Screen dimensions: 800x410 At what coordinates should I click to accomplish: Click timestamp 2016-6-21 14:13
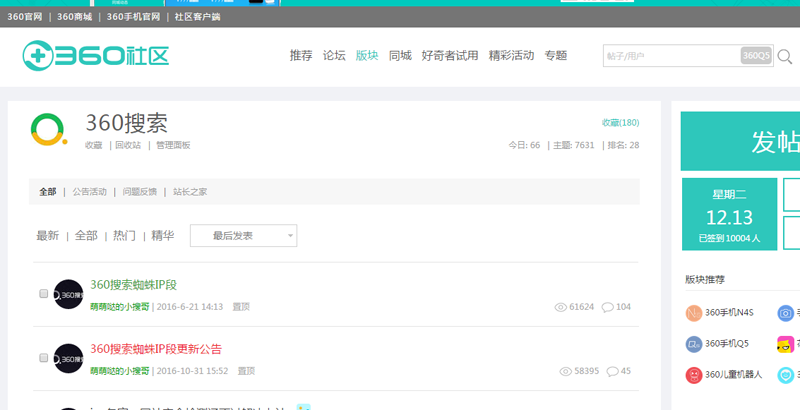[190, 307]
